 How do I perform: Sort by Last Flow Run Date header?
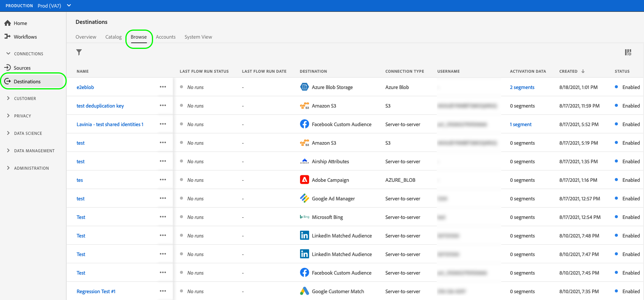tap(264, 71)
